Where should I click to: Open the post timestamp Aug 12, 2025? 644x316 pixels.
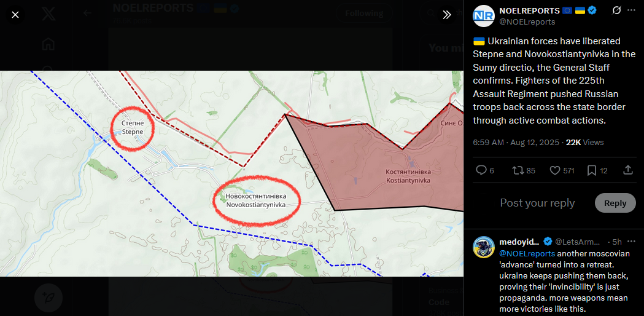point(516,143)
